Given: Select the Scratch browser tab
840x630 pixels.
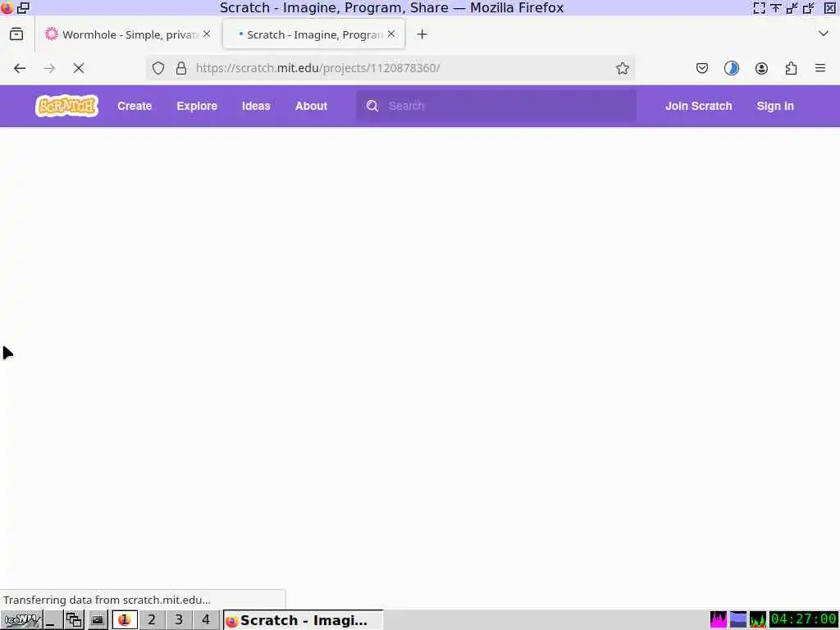Looking at the screenshot, I should [x=314, y=34].
